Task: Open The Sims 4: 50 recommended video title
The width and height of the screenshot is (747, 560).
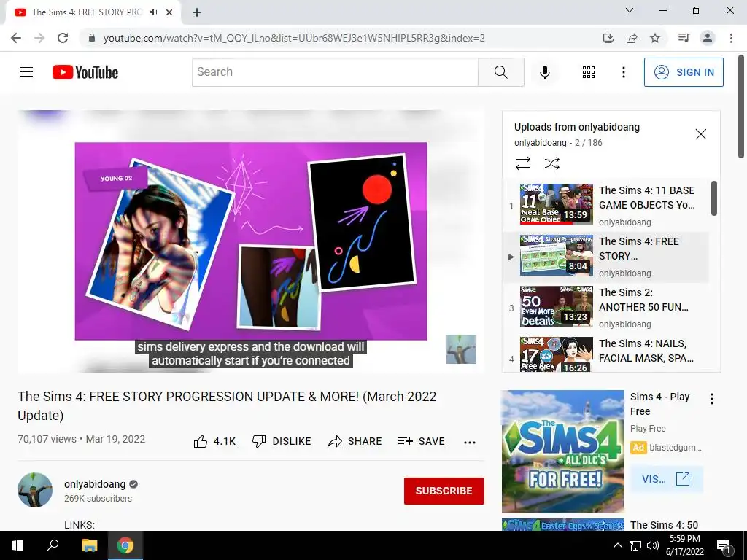Action: [x=664, y=525]
